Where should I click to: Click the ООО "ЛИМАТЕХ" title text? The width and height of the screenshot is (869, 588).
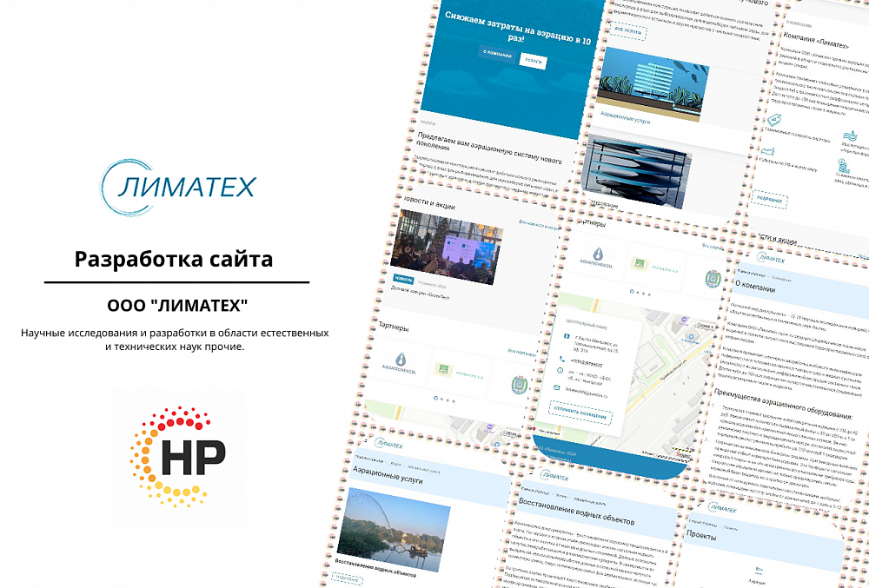pyautogui.click(x=177, y=305)
